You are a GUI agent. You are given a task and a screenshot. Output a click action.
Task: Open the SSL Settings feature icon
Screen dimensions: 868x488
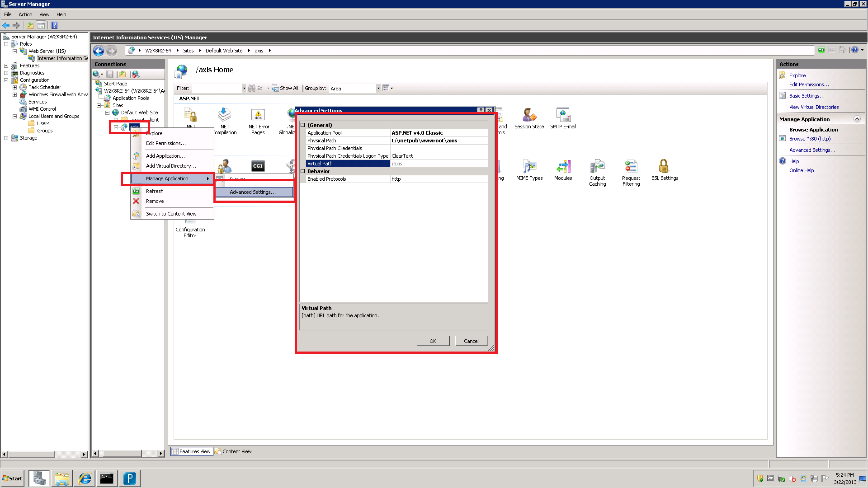coord(665,170)
